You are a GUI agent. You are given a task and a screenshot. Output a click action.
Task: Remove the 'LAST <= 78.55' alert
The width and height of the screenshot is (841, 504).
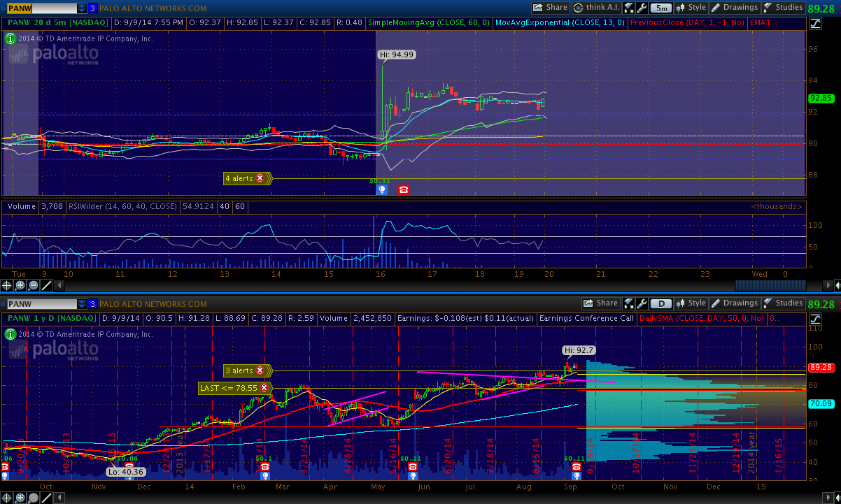(264, 387)
